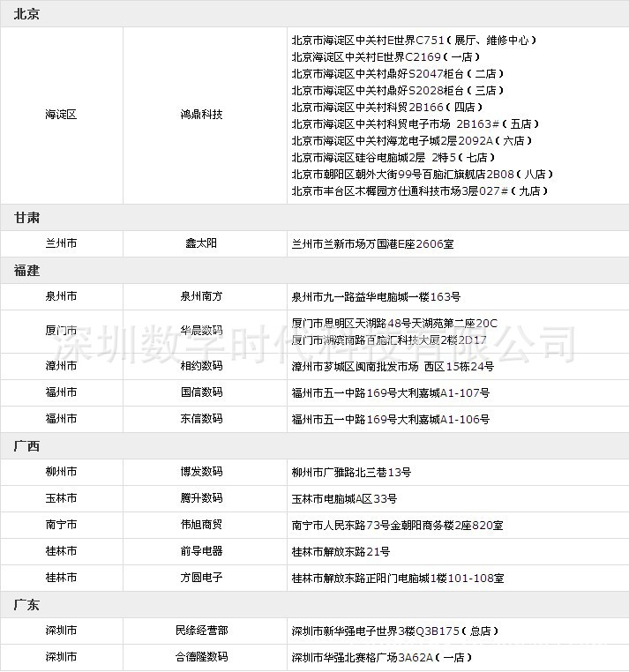Image resolution: width=629 pixels, height=672 pixels.
Task: Select the 合德隆数码 dealer name
Action: tap(201, 657)
